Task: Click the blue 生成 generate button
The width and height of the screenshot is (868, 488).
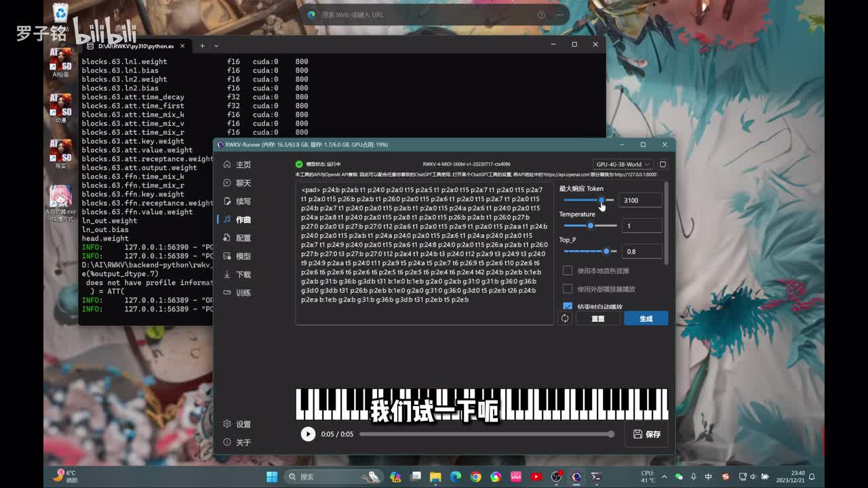Action: click(646, 319)
